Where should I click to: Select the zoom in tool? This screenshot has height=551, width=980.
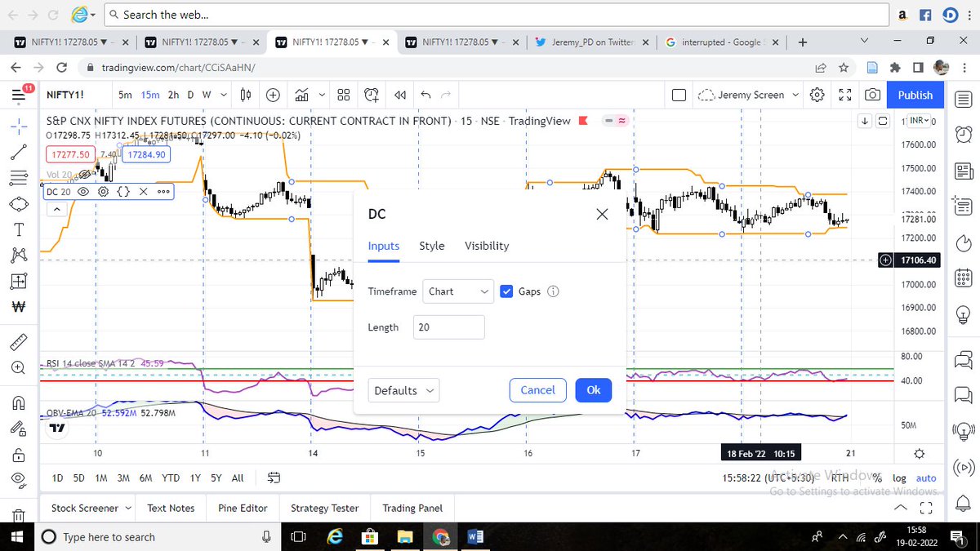(20, 367)
